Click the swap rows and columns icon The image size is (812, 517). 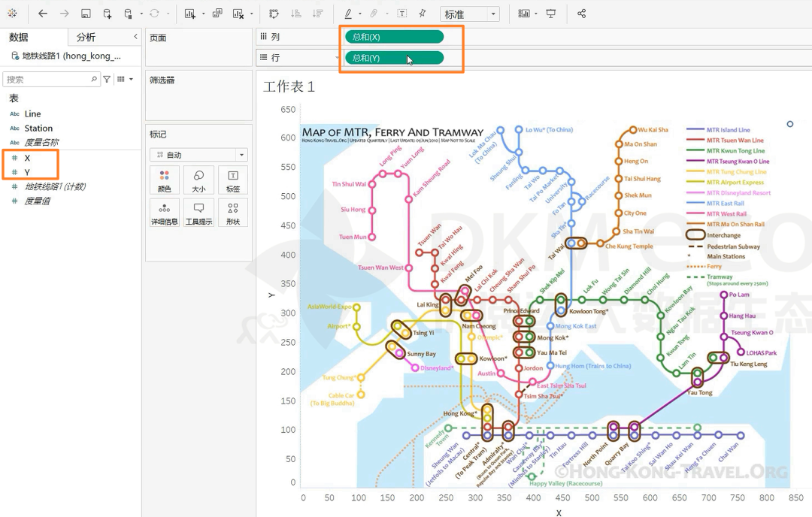click(x=274, y=14)
